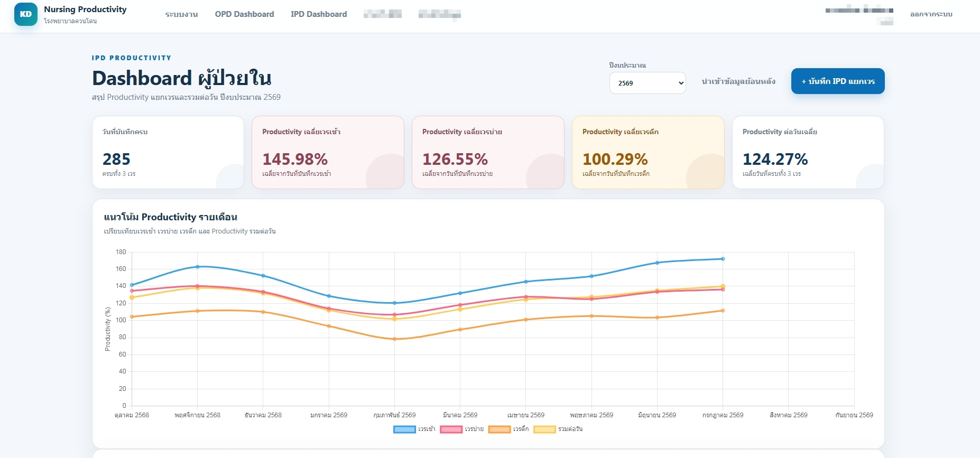Open the ปีงบประมาณ 2569 year dropdown
The image size is (980, 458).
point(648,83)
